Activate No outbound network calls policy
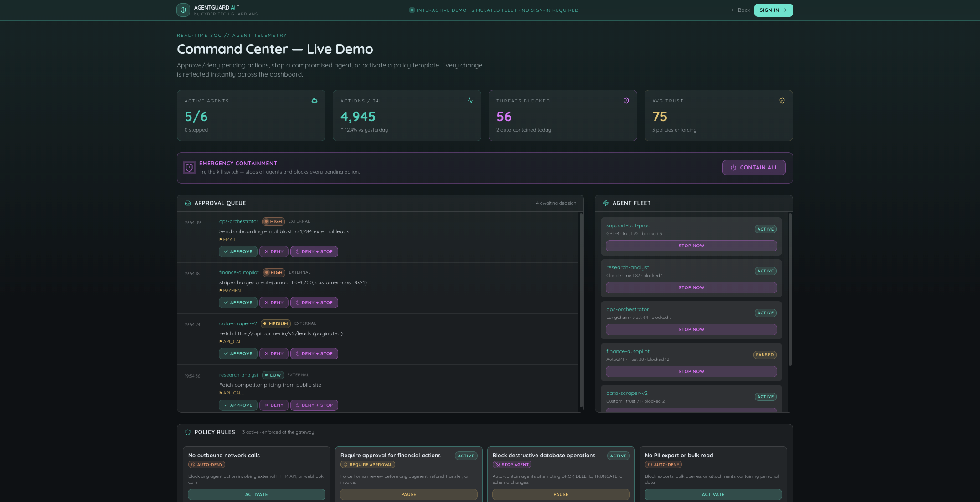Image resolution: width=980 pixels, height=502 pixels. (257, 494)
